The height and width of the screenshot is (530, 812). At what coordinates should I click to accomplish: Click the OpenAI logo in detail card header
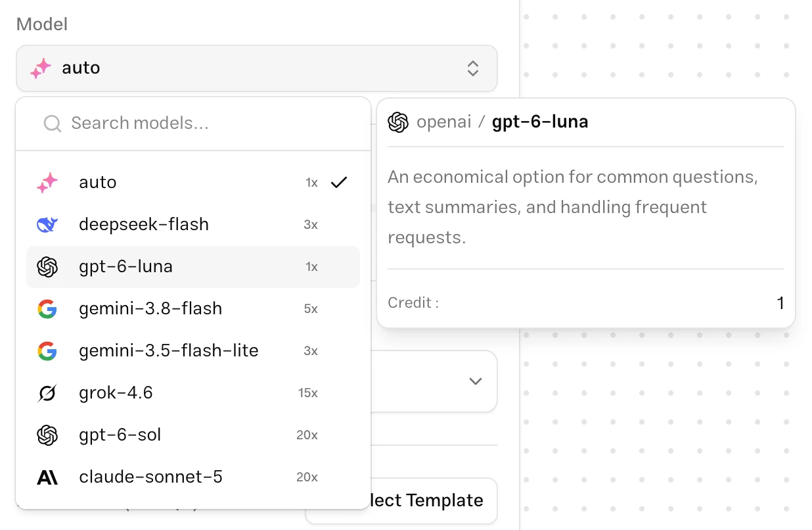[398, 122]
